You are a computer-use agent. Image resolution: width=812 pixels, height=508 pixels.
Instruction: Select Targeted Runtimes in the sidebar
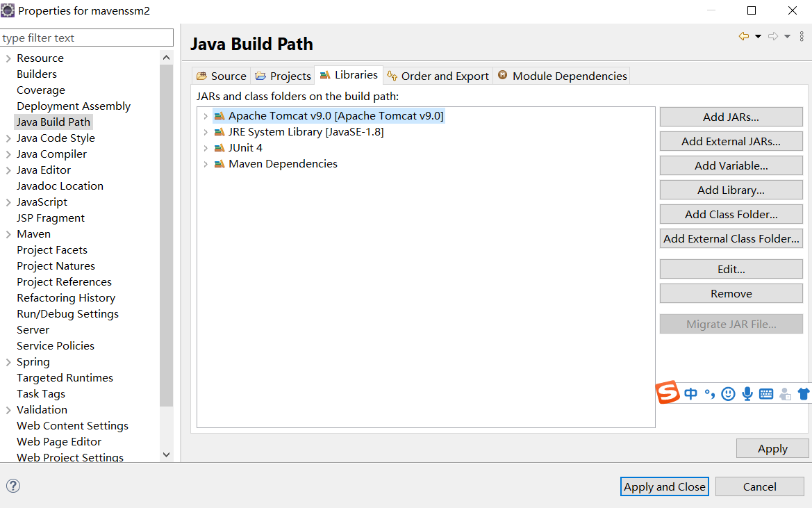pyautogui.click(x=65, y=378)
